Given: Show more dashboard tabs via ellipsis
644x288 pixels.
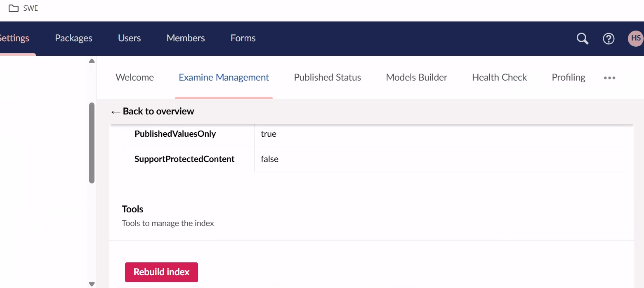Looking at the screenshot, I should coord(609,78).
